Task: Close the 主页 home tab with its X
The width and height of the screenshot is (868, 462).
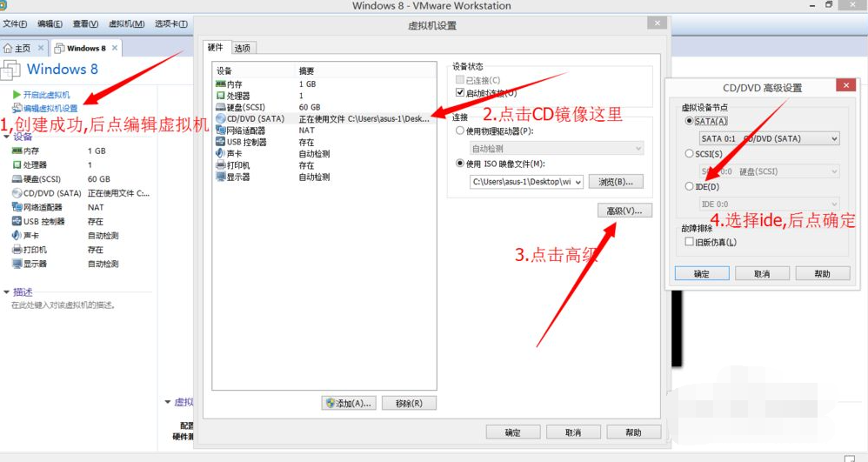Action: (40, 48)
